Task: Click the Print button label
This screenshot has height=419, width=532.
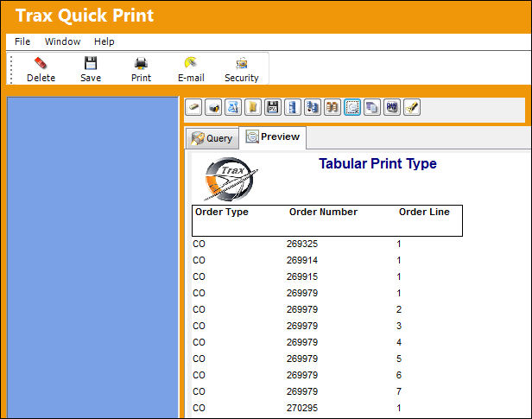Action: (141, 78)
